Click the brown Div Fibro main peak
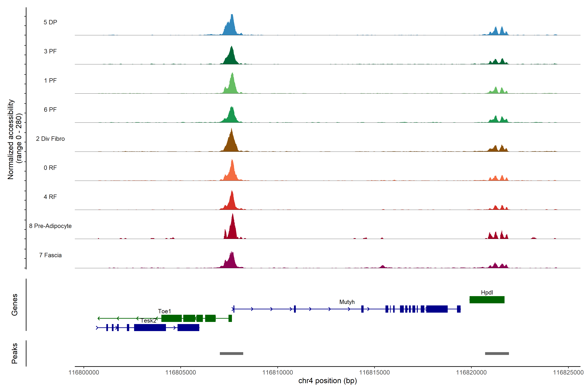This screenshot has width=588, height=392. 231,144
